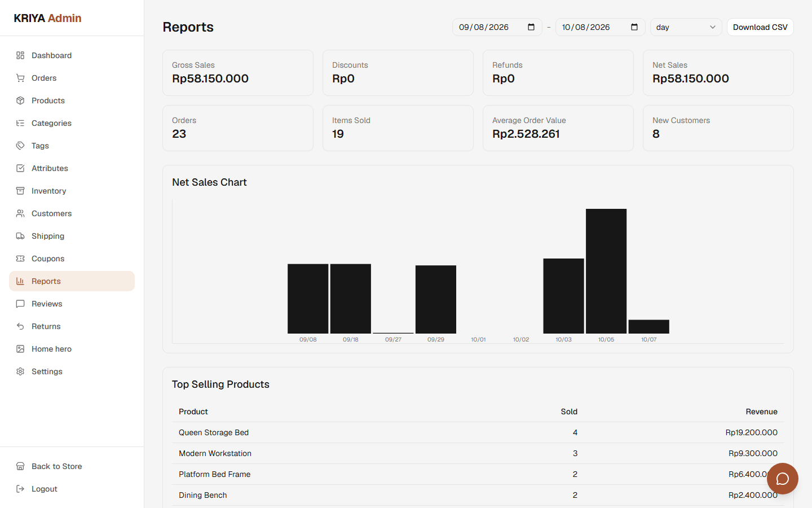This screenshot has width=812, height=508.
Task: Click the KRIYA Admin logo
Action: click(x=47, y=18)
